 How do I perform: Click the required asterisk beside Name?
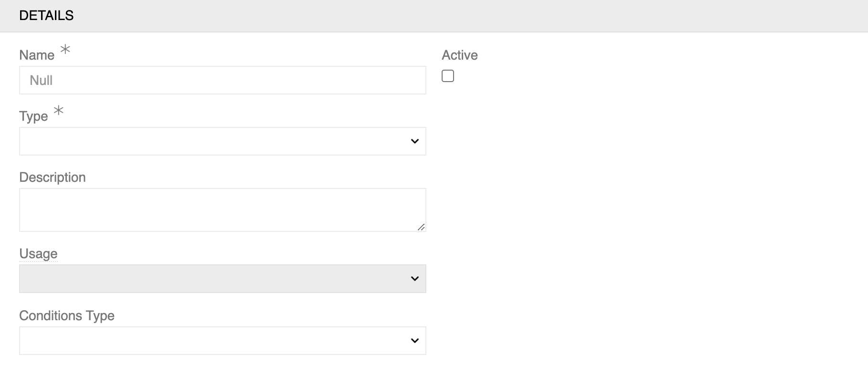[x=64, y=50]
